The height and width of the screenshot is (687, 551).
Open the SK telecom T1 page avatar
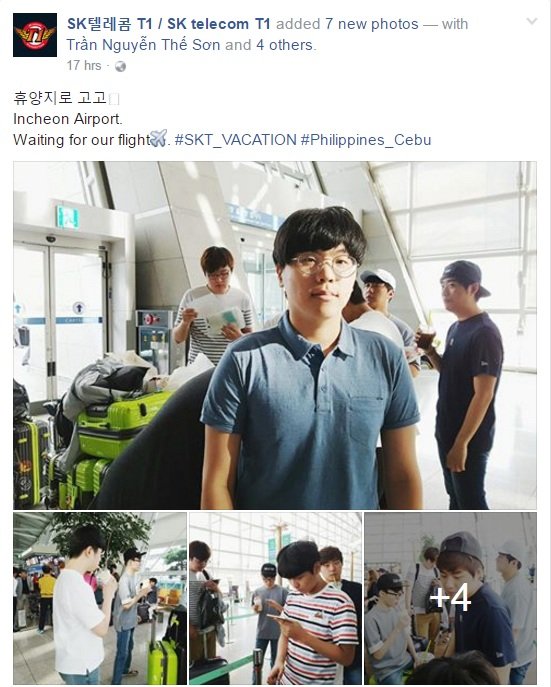(35, 35)
